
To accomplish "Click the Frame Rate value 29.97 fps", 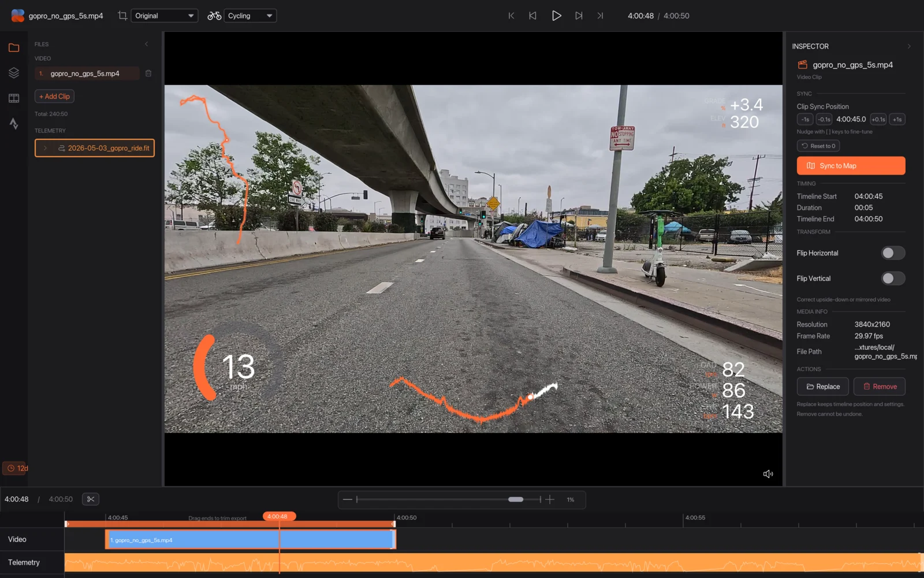I will point(869,336).
